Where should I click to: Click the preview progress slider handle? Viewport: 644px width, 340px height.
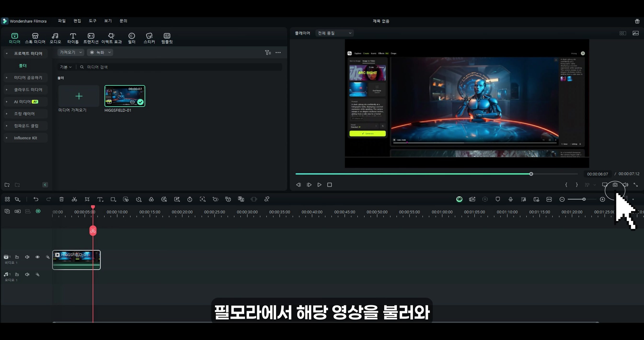[x=531, y=174]
